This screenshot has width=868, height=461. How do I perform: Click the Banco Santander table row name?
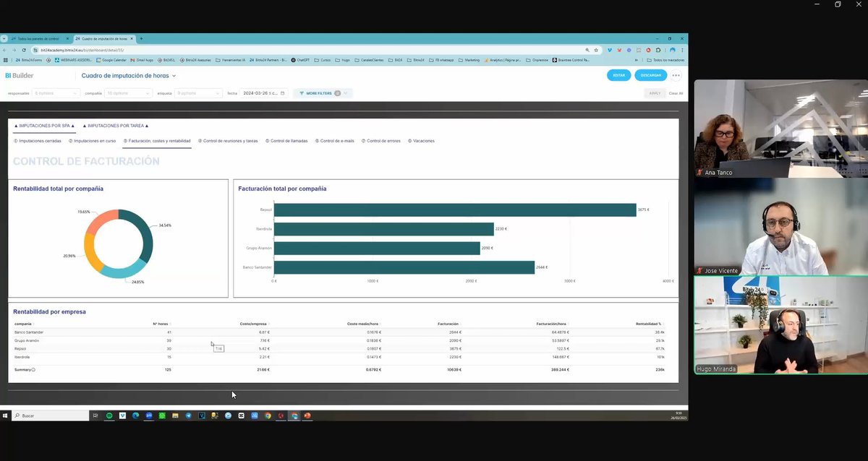point(29,332)
